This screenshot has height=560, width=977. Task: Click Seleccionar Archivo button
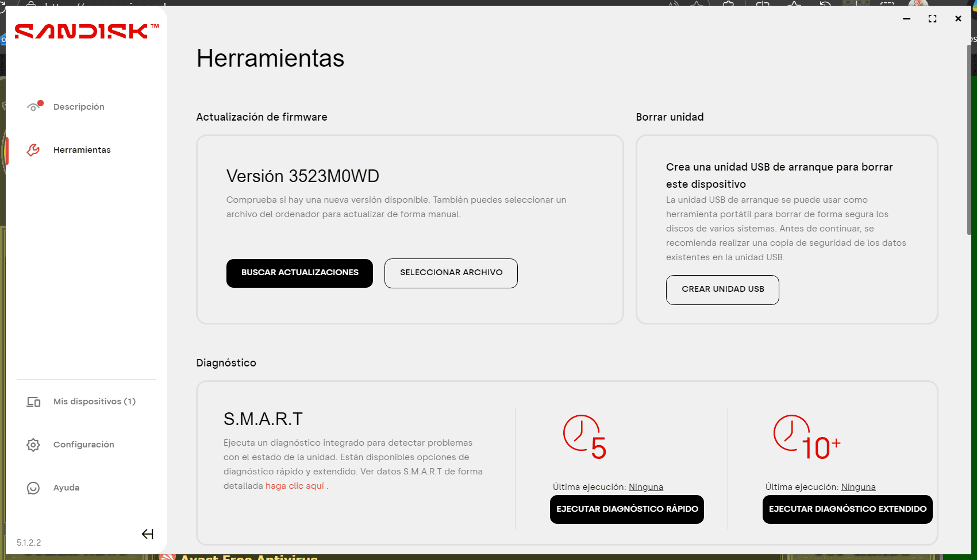pos(451,273)
